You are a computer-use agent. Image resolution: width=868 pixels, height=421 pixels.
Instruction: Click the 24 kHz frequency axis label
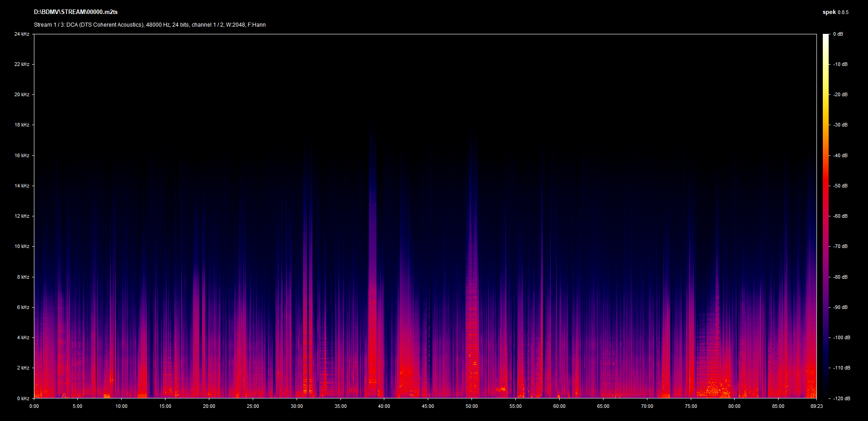22,34
